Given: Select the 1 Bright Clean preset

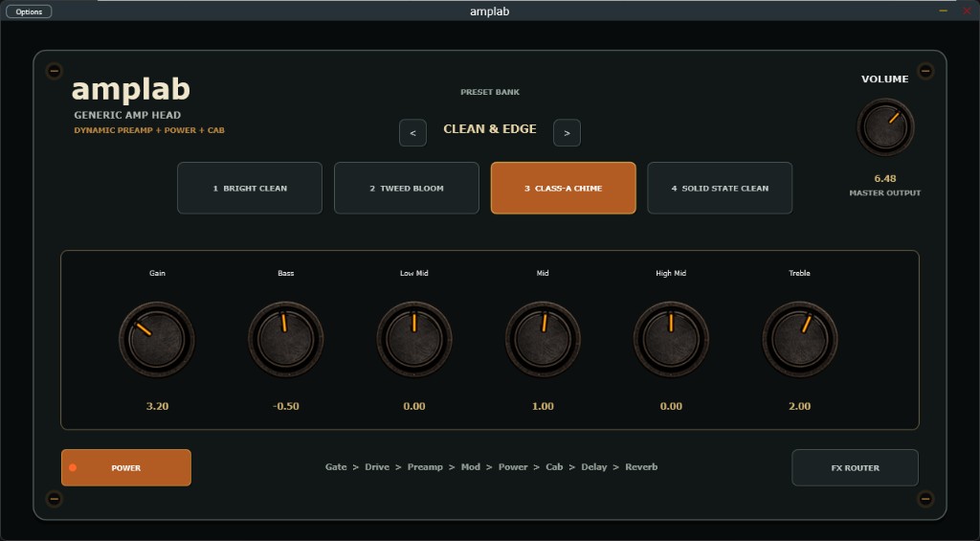Looking at the screenshot, I should click(x=250, y=189).
